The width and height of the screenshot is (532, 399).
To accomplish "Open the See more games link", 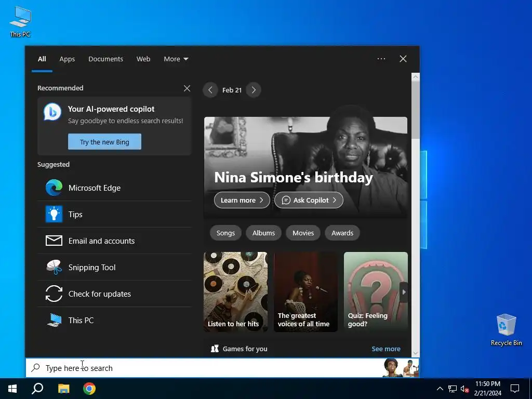I will pos(386,349).
